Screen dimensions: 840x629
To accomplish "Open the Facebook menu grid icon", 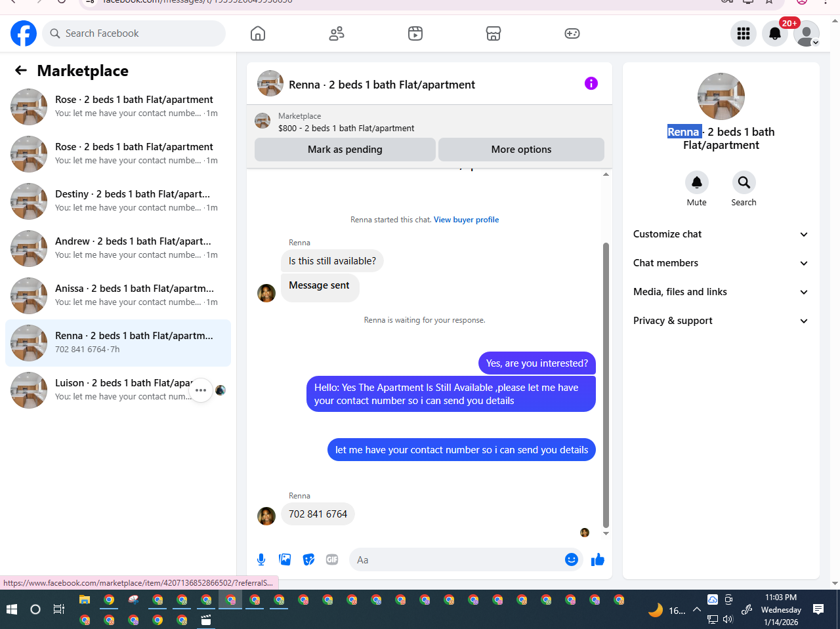I will [744, 33].
